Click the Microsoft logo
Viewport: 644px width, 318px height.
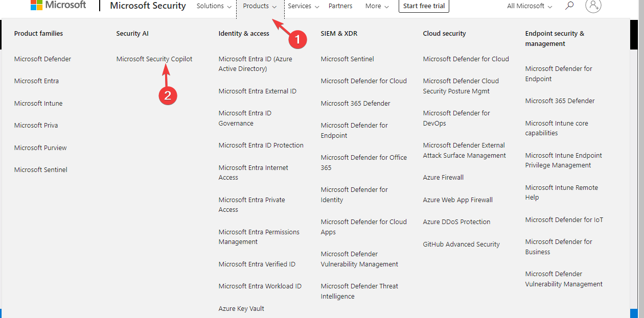58,5
